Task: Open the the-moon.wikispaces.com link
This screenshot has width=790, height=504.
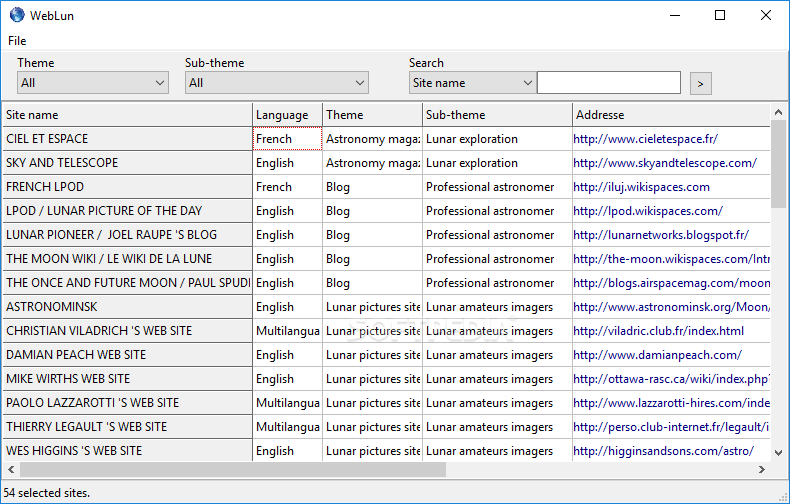Action: (x=672, y=259)
